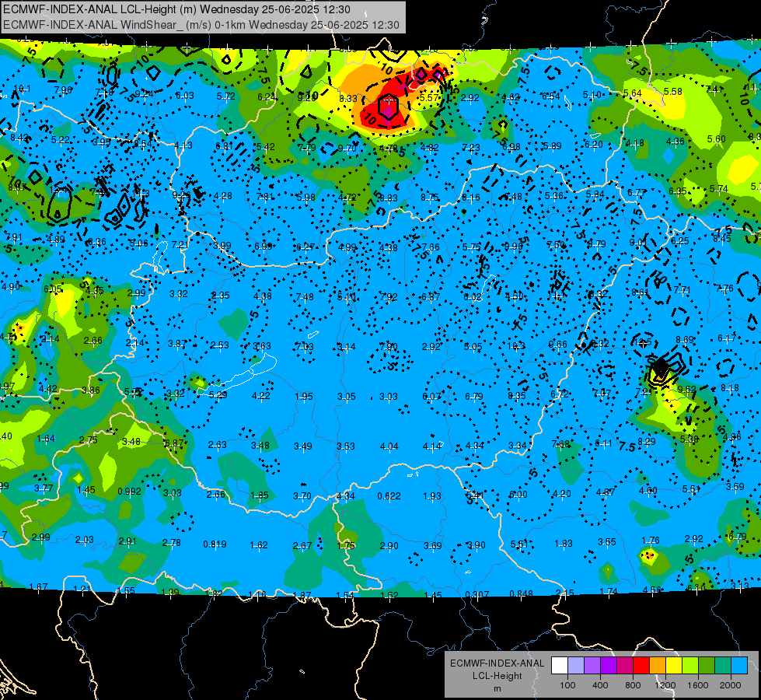Click the map value '3.49'
The height and width of the screenshot is (700, 761).
(x=303, y=446)
